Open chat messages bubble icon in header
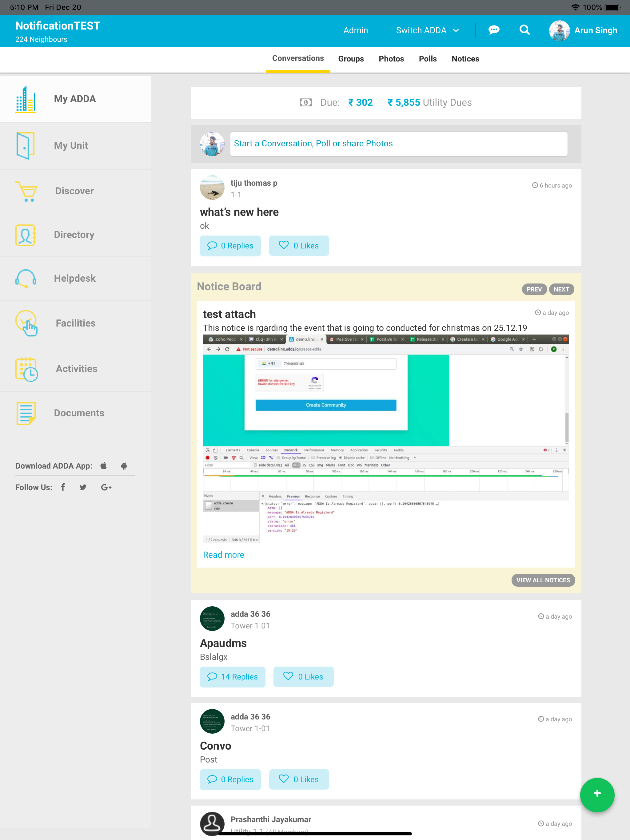Image resolution: width=630 pixels, height=840 pixels. tap(494, 30)
